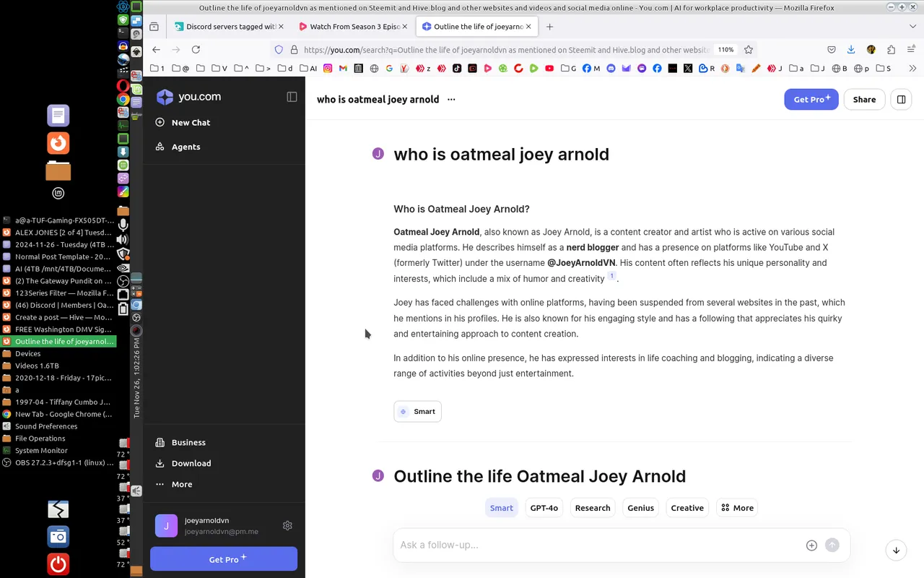Select Genius mode chip

coord(640,508)
